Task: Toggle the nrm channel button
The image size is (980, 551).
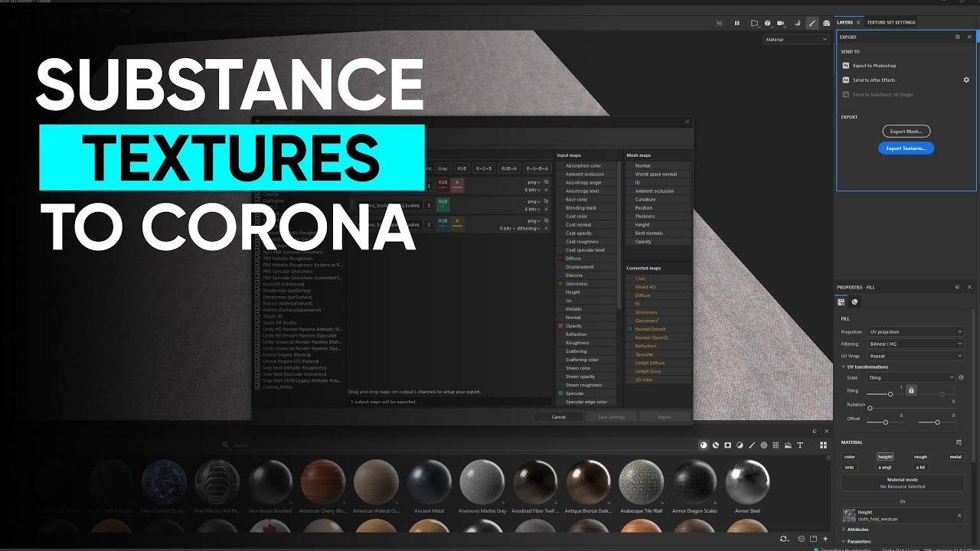Action: pyautogui.click(x=850, y=467)
